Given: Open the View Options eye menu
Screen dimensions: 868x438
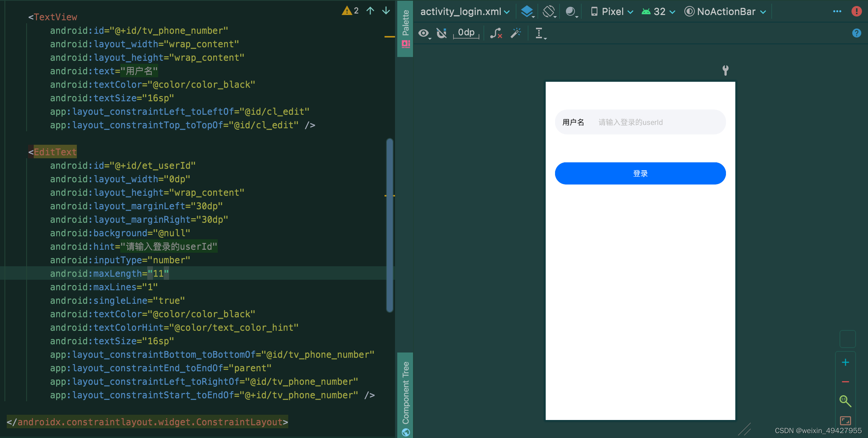Looking at the screenshot, I should pos(424,33).
